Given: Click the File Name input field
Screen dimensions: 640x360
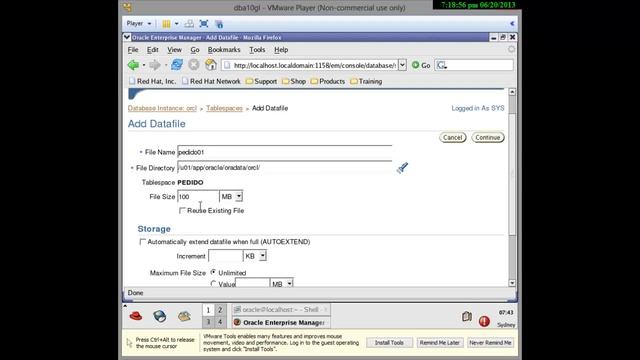Looking at the screenshot, I should (x=284, y=152).
